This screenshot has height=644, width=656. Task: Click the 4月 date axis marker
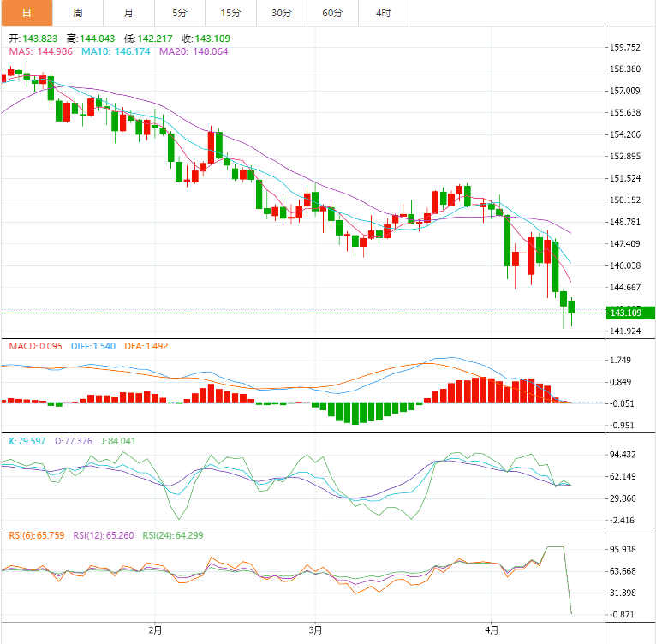coord(492,629)
